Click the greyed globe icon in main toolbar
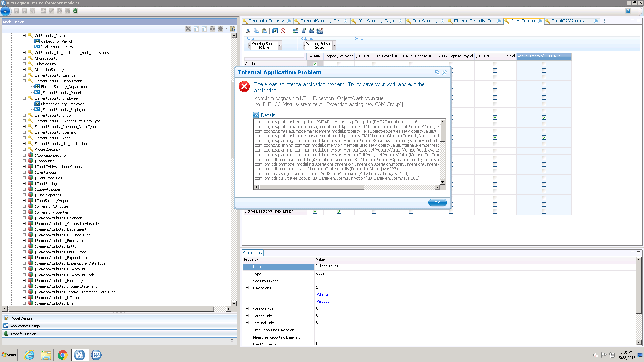Viewport: 644px width, 362px height. tap(59, 11)
